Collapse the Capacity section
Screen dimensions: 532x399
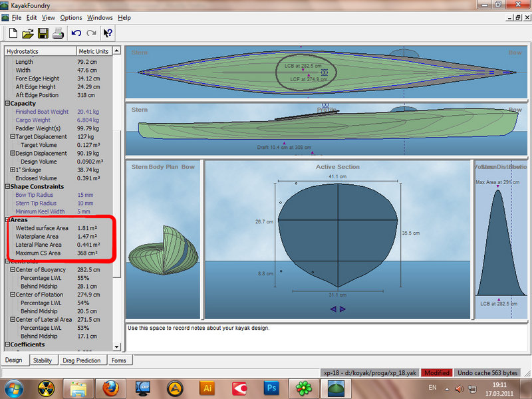click(x=7, y=103)
